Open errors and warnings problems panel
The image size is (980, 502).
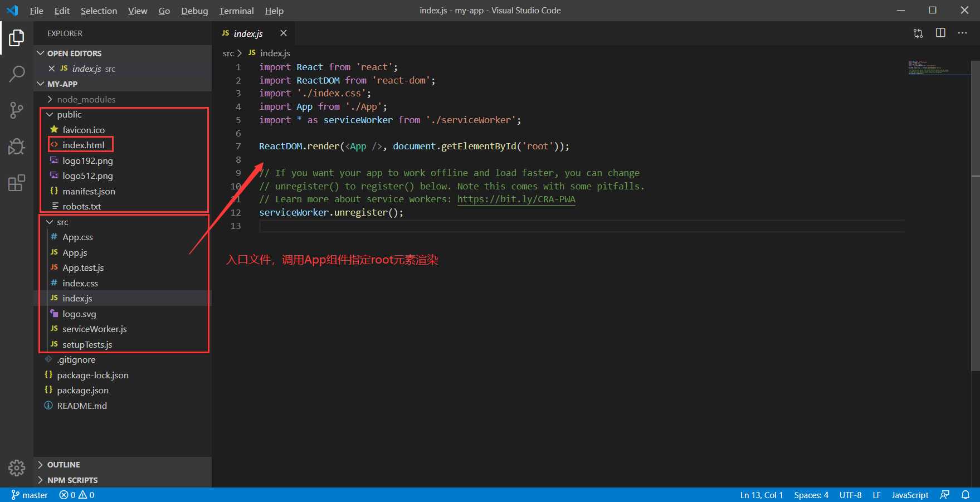77,495
